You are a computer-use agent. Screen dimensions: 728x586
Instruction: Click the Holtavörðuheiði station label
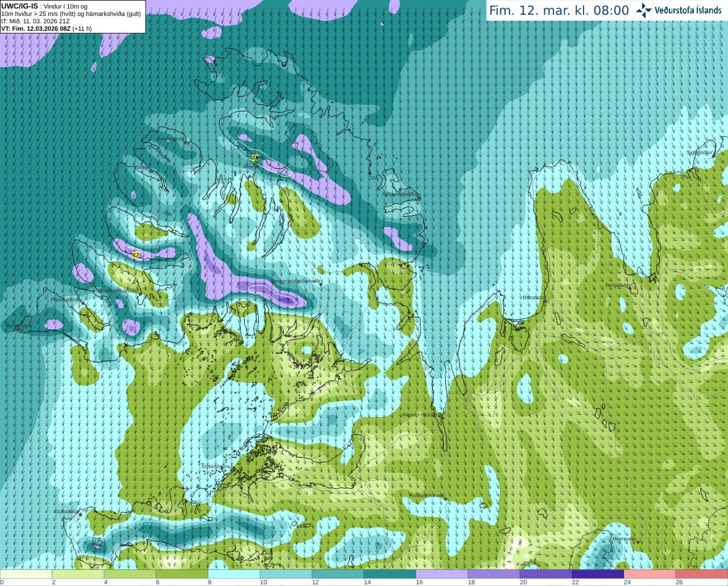(427, 496)
